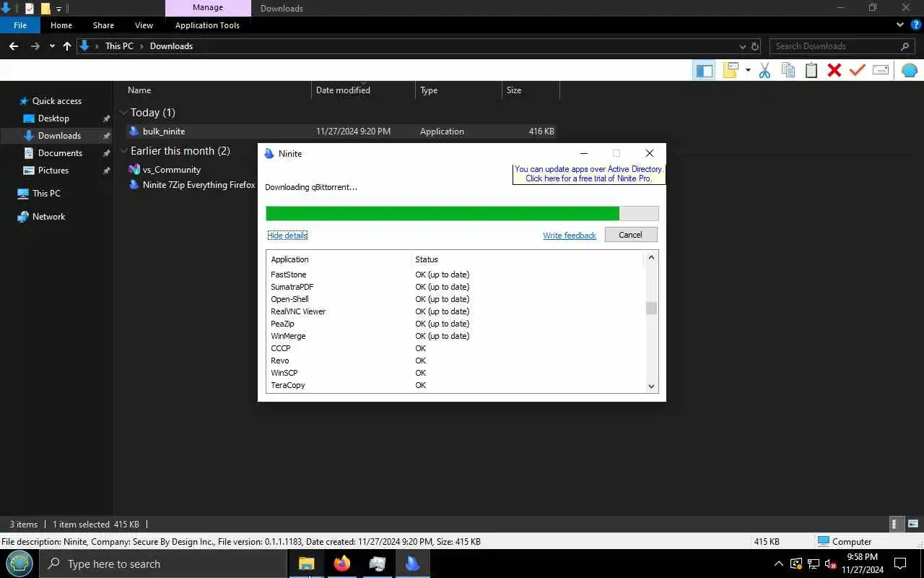Viewport: 924px width, 578px height.
Task: Click the Ninite list scrollbar thumb
Action: (651, 308)
